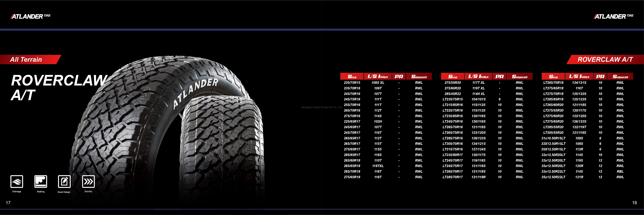Click the large white ROVERCLAW A/T title
The width and height of the screenshot is (644, 215).
pos(59,88)
